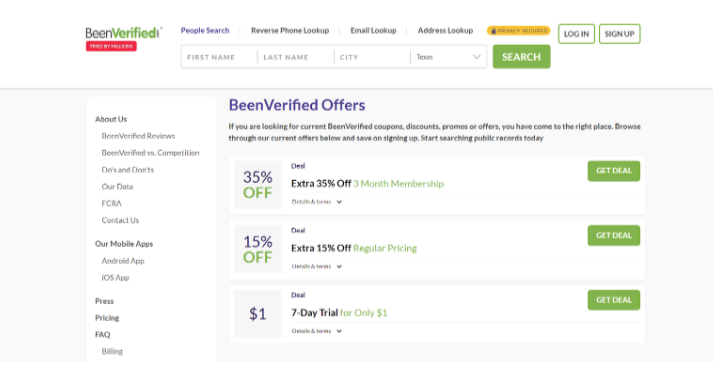Expand Details & terms for 7-Day Trial
Viewport: 713px width, 368px height.
(316, 331)
